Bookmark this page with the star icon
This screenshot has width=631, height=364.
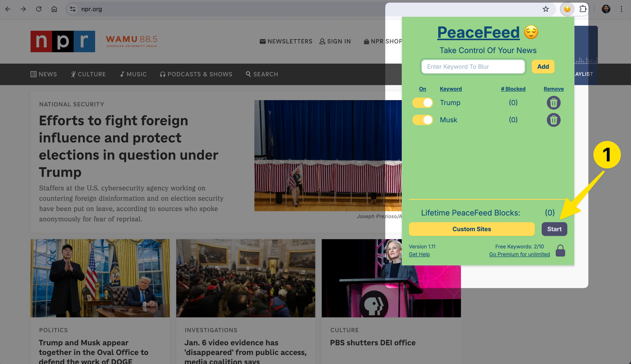coord(546,9)
